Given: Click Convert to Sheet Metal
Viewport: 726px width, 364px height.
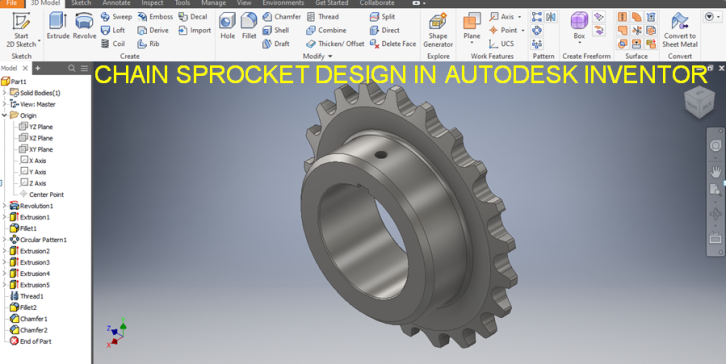Looking at the screenshot, I should pyautogui.click(x=680, y=31).
